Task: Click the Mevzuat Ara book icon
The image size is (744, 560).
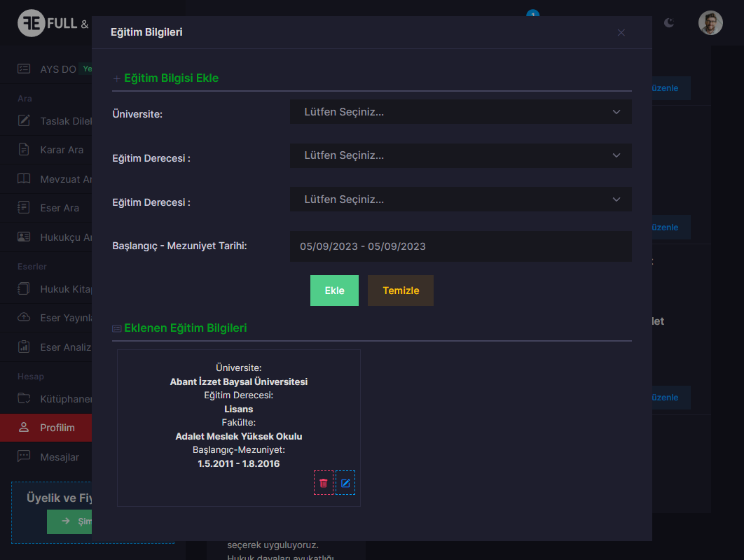Action: point(25,178)
